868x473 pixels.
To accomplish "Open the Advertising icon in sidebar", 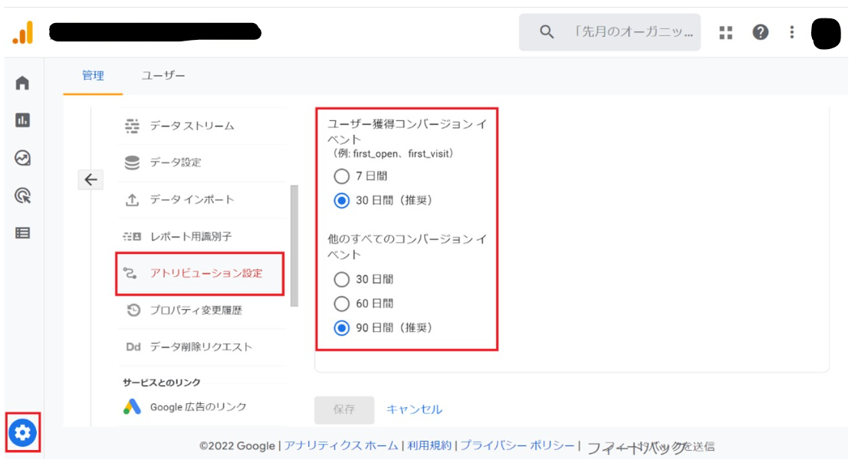I will point(23,195).
